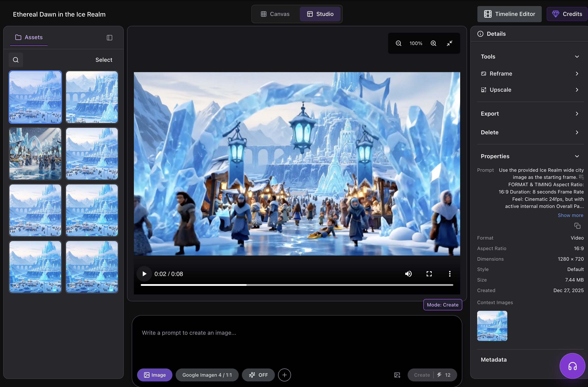Copy the prompt with the copy icon
The width and height of the screenshot is (588, 387).
coord(577,226)
